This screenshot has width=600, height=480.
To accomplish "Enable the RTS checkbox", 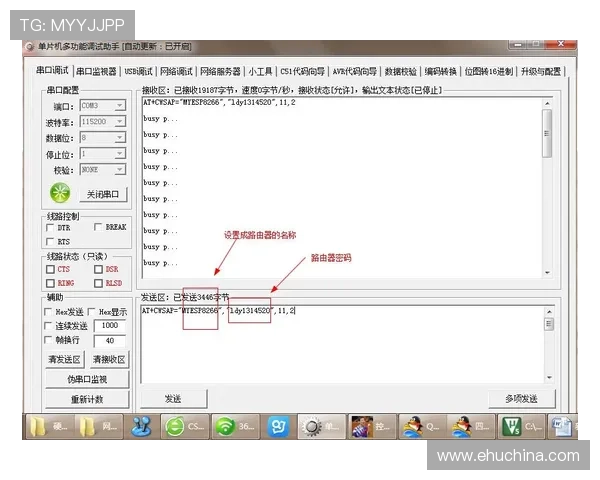I will click(x=50, y=242).
